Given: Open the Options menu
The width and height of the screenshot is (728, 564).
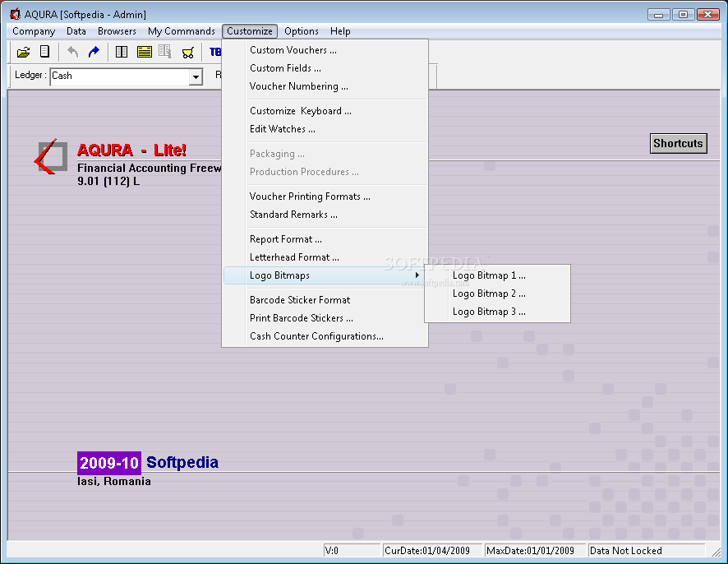Looking at the screenshot, I should coord(302,31).
